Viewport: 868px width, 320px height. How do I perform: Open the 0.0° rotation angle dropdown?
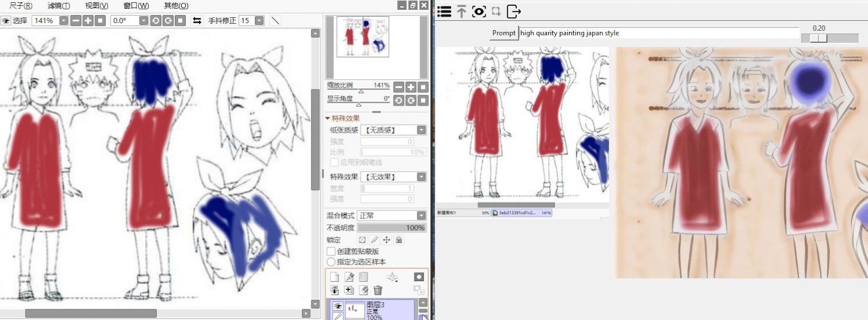pos(144,21)
